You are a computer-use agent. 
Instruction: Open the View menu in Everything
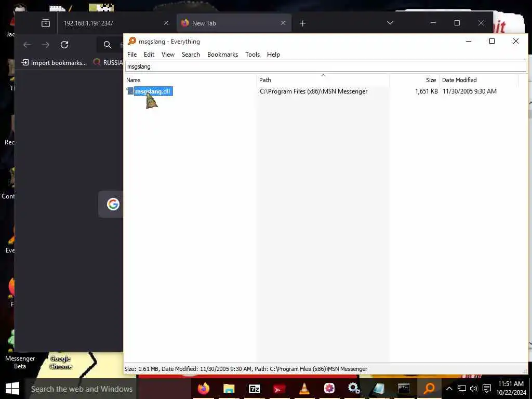click(168, 54)
